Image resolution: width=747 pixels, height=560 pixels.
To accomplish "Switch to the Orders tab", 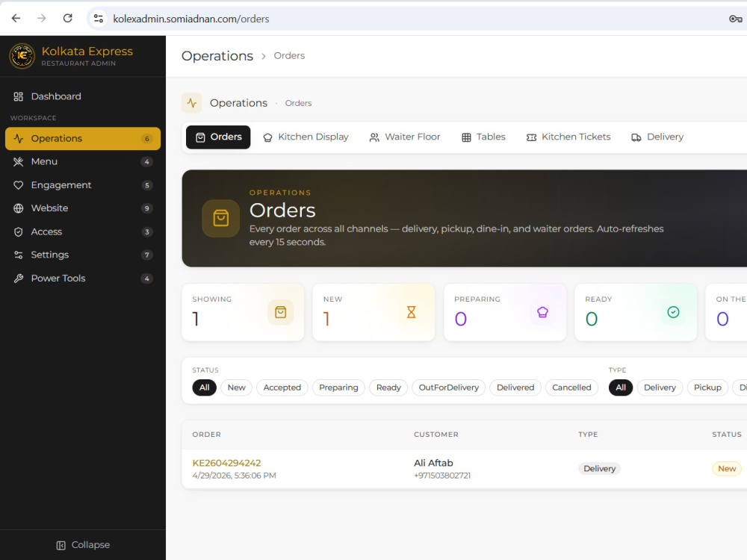I will (x=218, y=137).
